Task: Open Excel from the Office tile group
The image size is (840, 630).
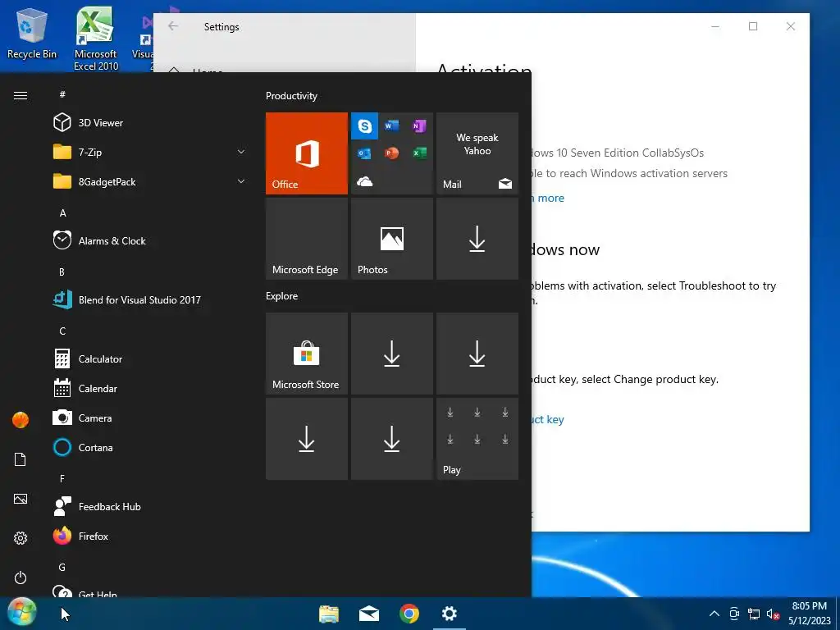Action: (x=419, y=153)
